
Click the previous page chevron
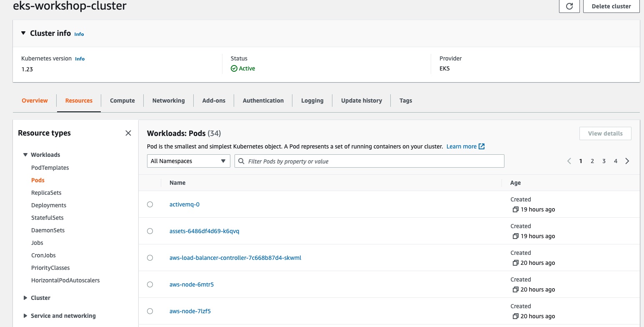pyautogui.click(x=569, y=161)
